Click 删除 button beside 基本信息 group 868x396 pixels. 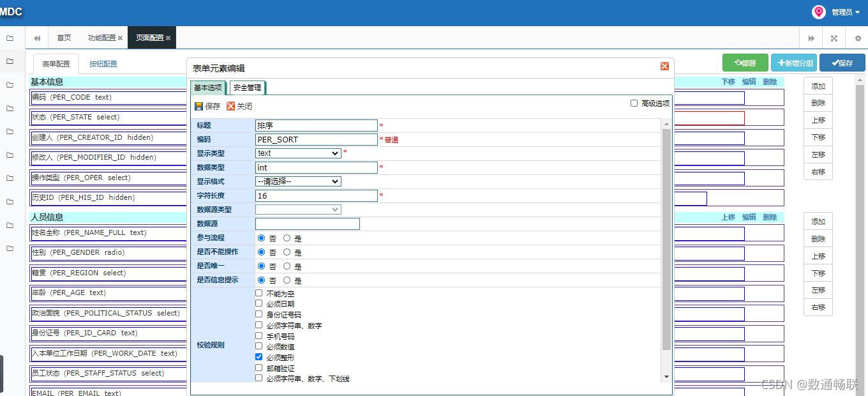[818, 103]
